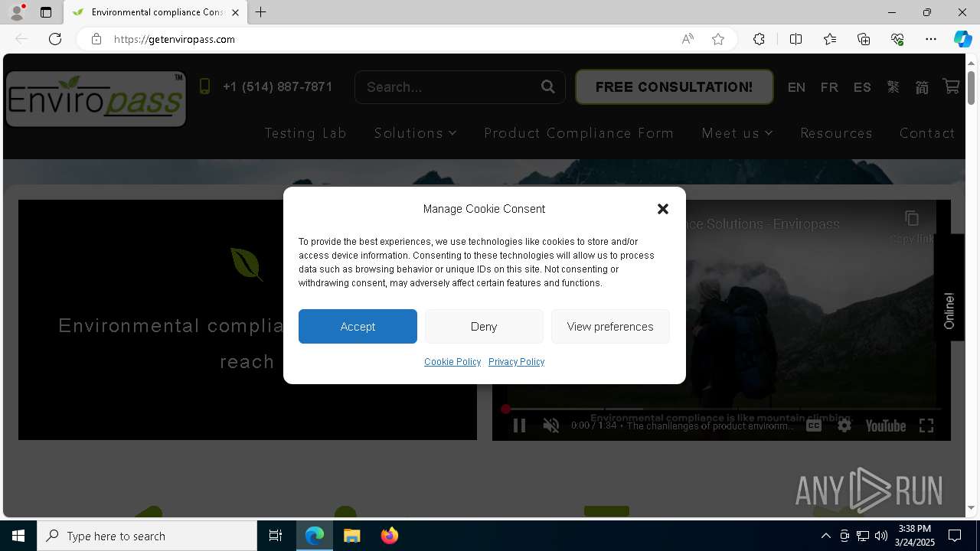Refresh the current page
Screen dimensions: 980x551
pos(55,39)
